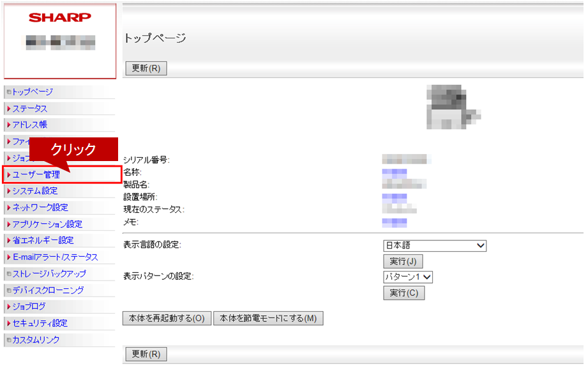The image size is (588, 370).
Task: Open the 表示パターン dropdown showing パターン1
Action: tap(407, 277)
